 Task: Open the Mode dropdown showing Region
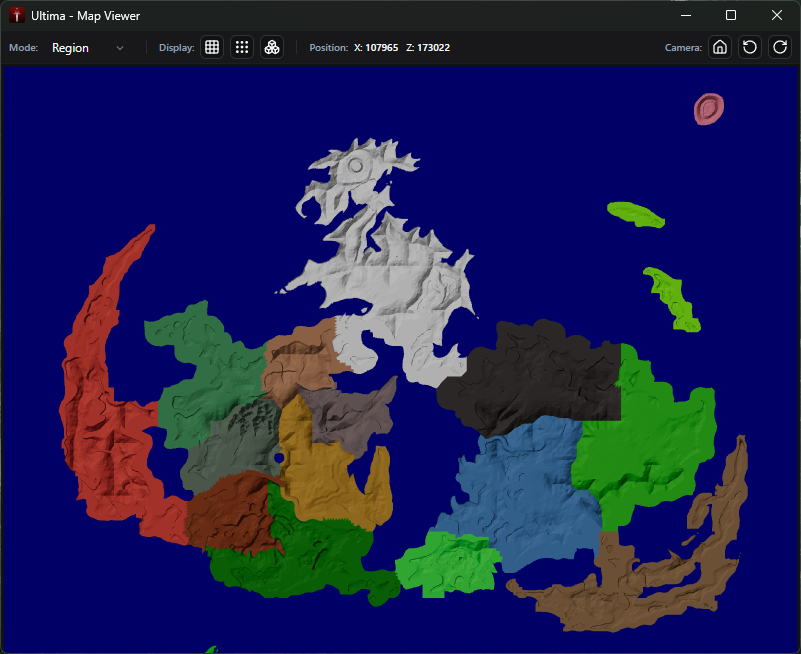tap(87, 48)
